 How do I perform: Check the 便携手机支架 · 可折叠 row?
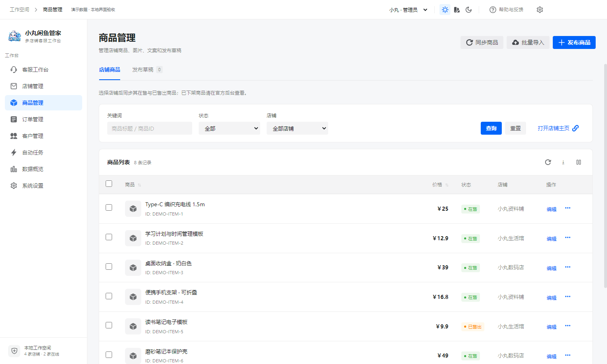point(109,296)
